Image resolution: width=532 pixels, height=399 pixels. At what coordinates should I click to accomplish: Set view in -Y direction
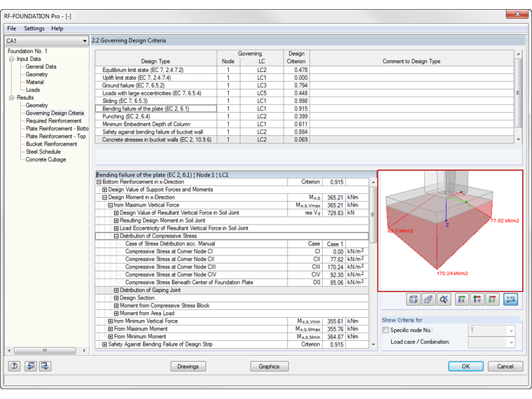pos(477,300)
